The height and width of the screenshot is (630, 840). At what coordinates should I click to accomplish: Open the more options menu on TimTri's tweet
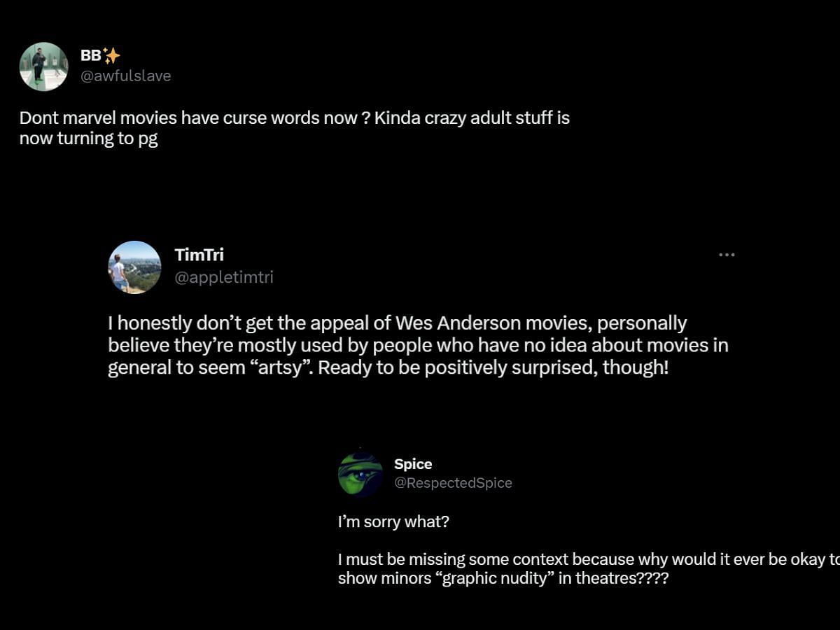727,255
